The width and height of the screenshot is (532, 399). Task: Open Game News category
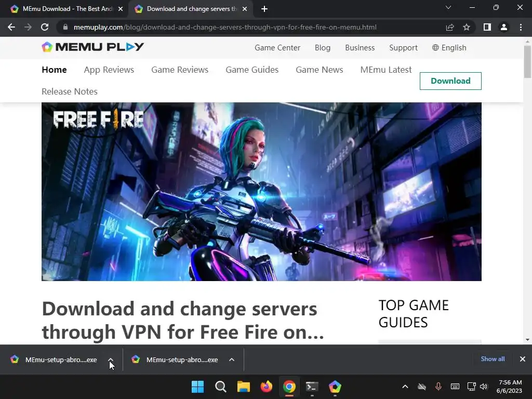320,70
